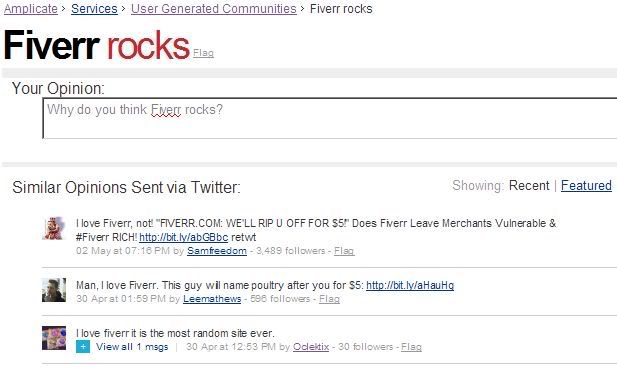Focus the 'Why do you think Fiverr rocks?' box
This screenshot has height=367, width=617.
330,118
